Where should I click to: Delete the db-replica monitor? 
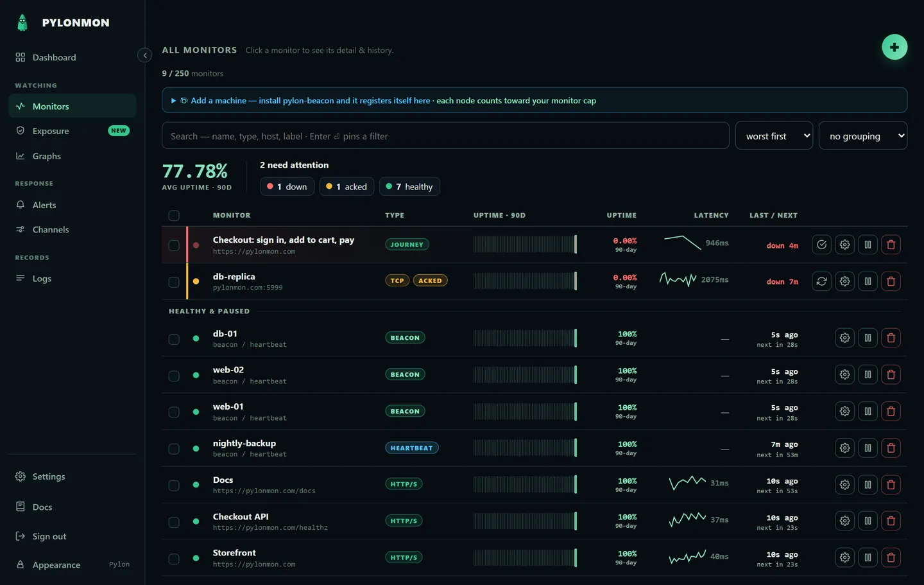pyautogui.click(x=891, y=281)
